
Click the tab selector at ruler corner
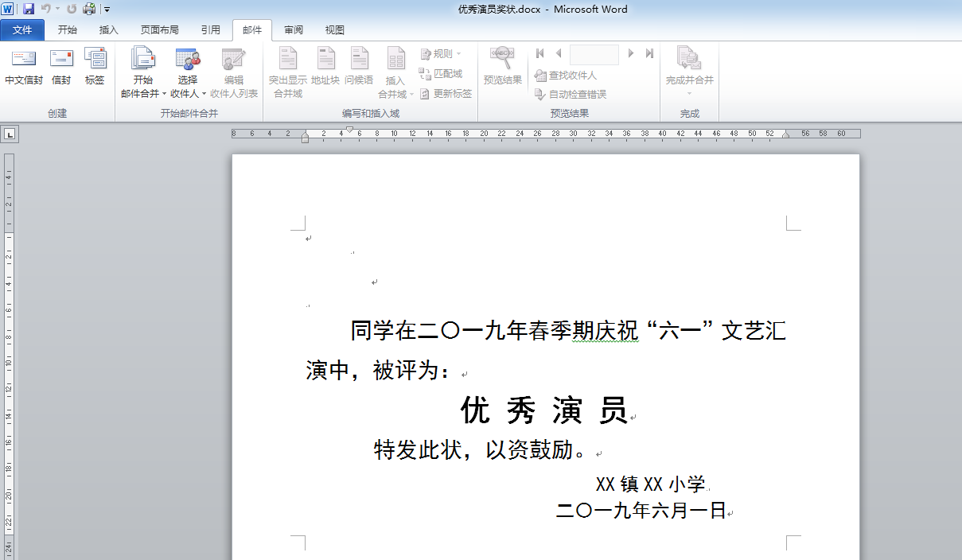coord(10,134)
